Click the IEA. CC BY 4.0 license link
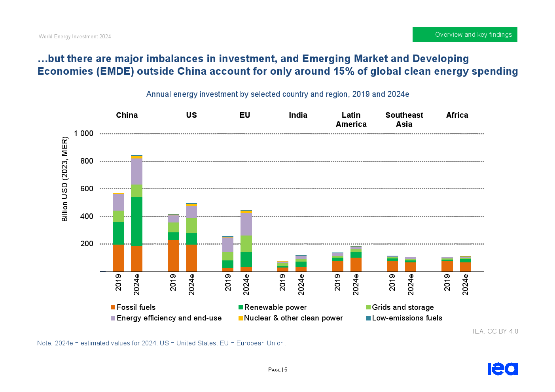Screen dimensions: 555x392 pos(495,331)
